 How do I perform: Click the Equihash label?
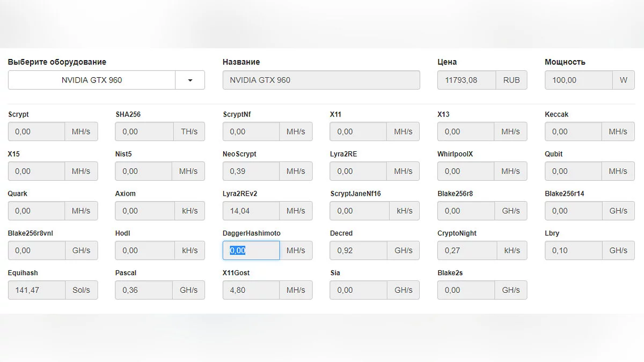(x=23, y=273)
